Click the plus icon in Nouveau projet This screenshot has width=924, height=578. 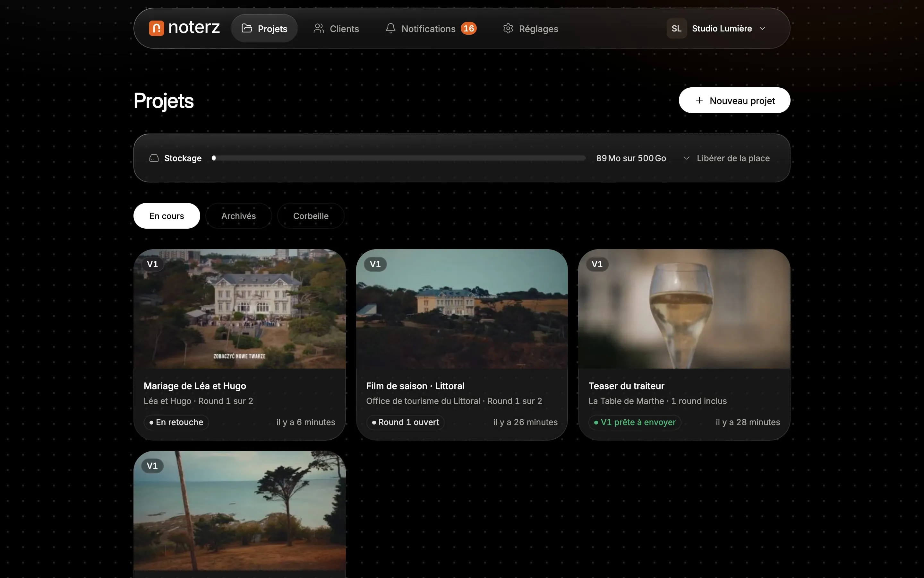tap(699, 100)
